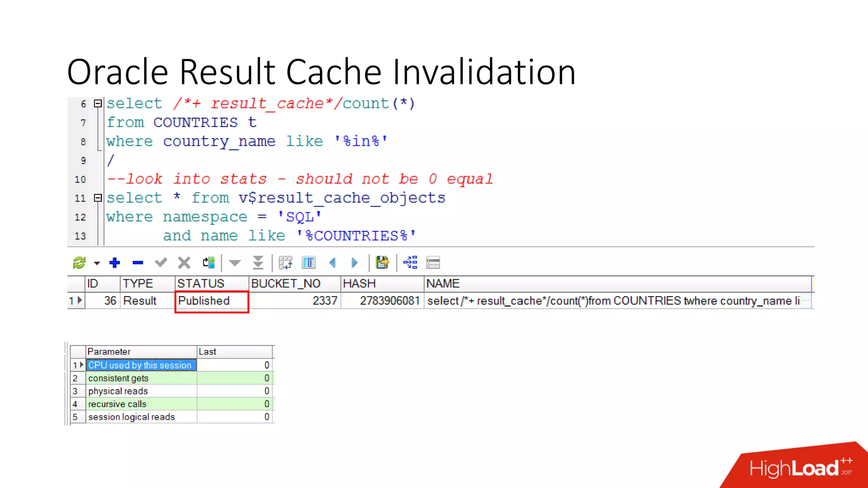
Task: Select the physical reads row
Action: pyautogui.click(x=172, y=391)
